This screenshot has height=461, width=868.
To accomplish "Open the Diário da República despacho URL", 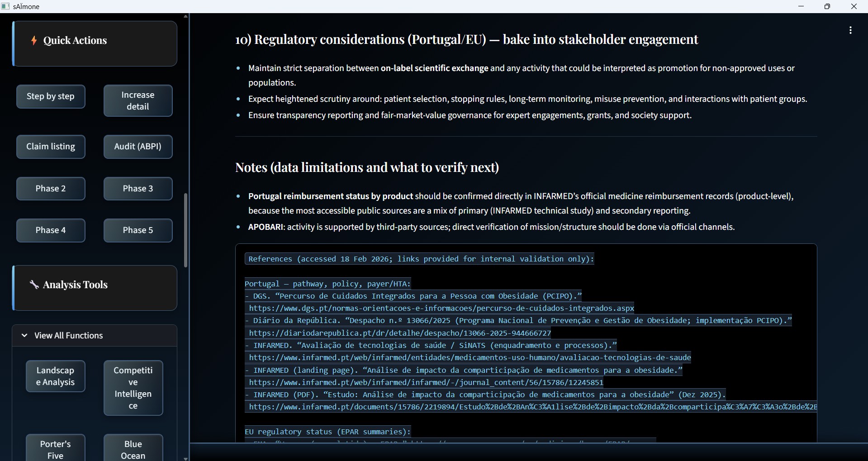I will pos(400,333).
